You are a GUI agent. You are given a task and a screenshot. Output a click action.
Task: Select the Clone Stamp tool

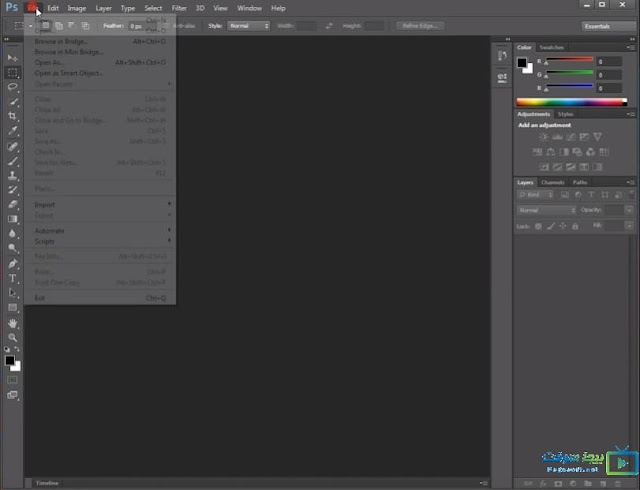coord(13,176)
